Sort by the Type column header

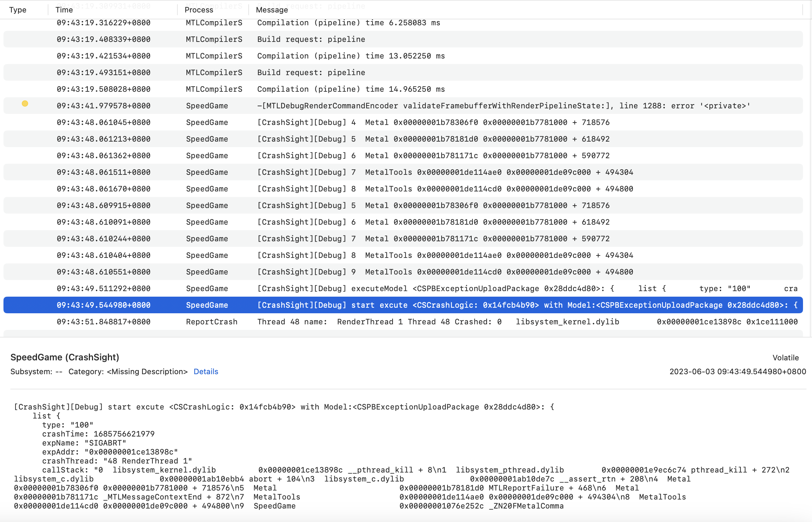(18, 10)
